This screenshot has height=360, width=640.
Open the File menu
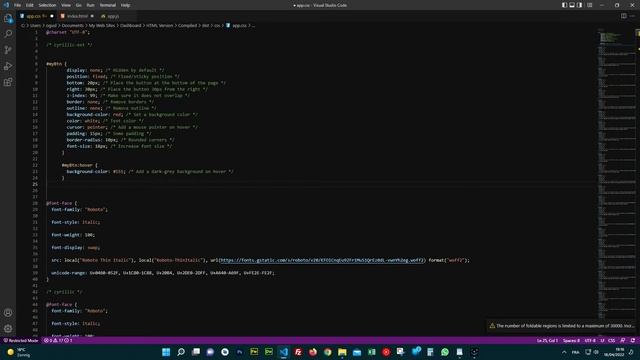pos(18,5)
